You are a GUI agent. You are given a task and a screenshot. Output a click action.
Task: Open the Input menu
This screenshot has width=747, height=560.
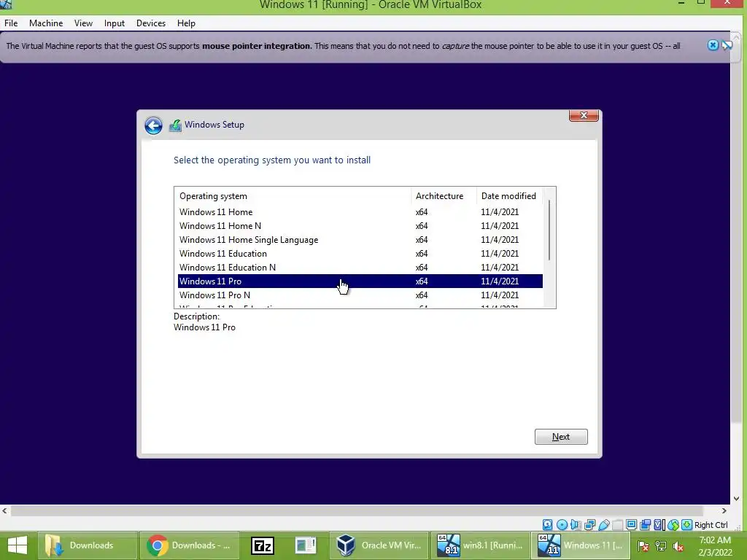[x=115, y=23]
